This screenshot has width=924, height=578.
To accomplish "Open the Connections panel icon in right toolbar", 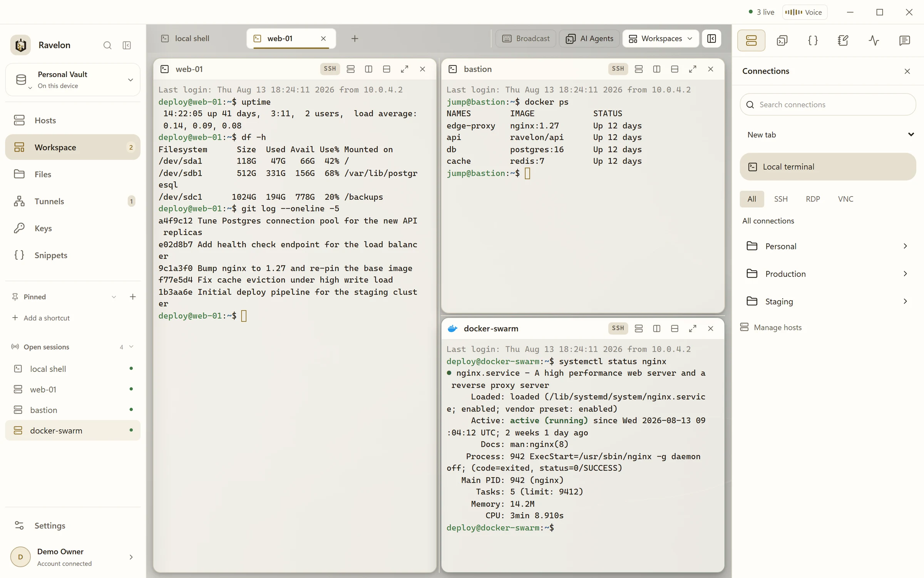I will [x=751, y=40].
